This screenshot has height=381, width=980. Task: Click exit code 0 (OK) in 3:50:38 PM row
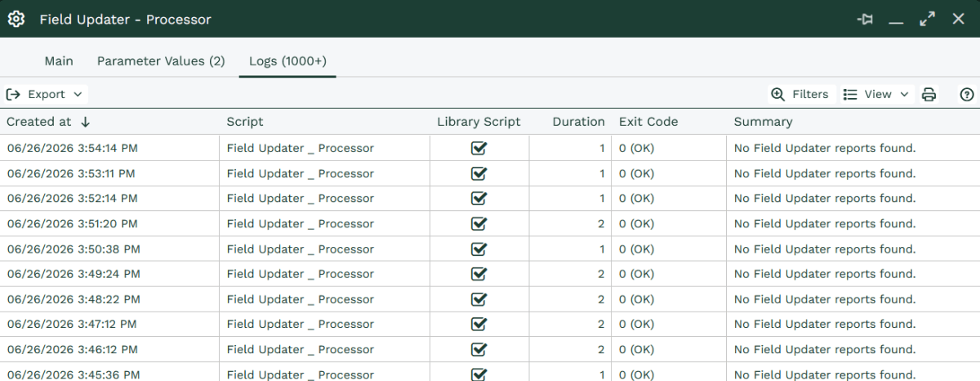click(637, 249)
